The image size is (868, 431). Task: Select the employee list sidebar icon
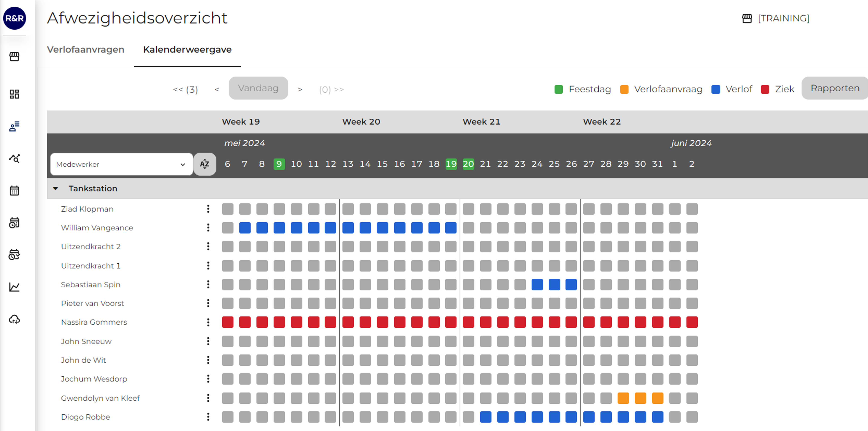pos(14,126)
